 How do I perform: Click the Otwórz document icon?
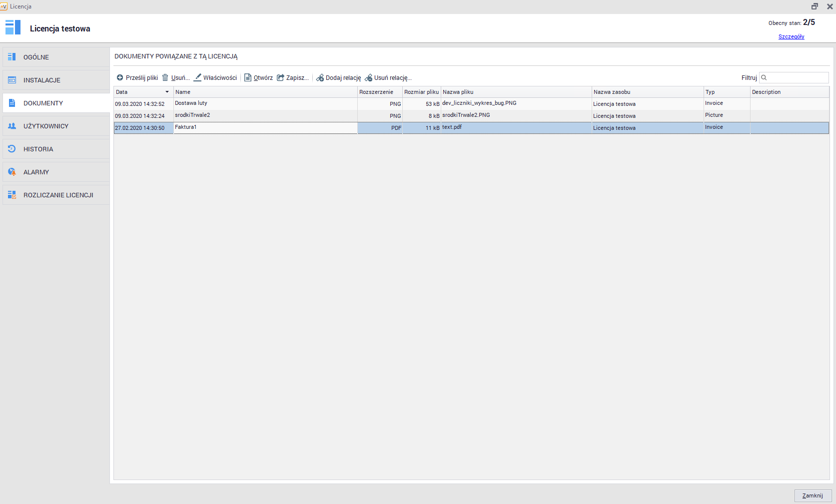pyautogui.click(x=248, y=78)
